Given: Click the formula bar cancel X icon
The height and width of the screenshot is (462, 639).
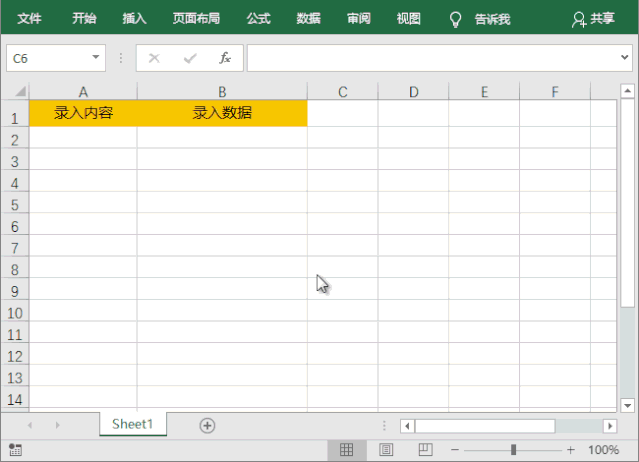Looking at the screenshot, I should [x=154, y=58].
